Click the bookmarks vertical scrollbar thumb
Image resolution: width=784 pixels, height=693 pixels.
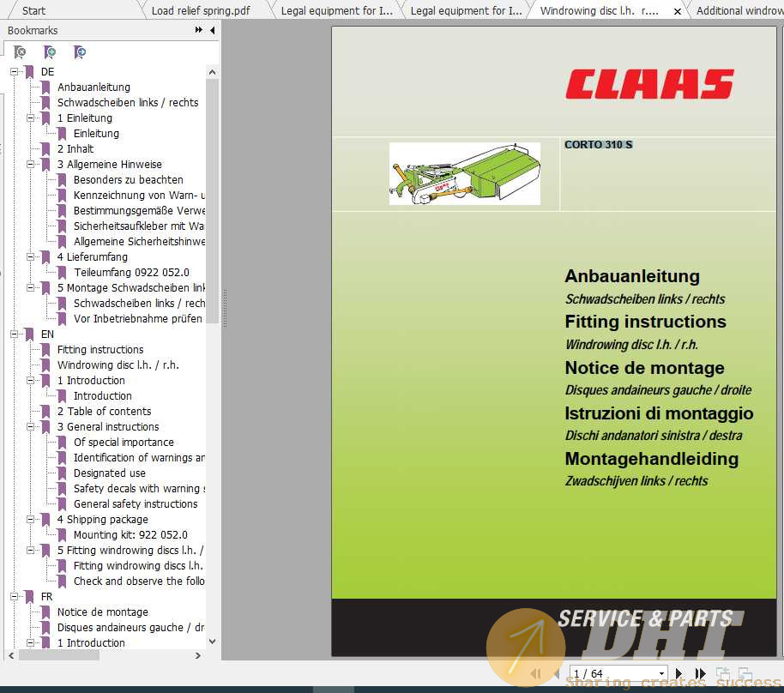[x=212, y=201]
